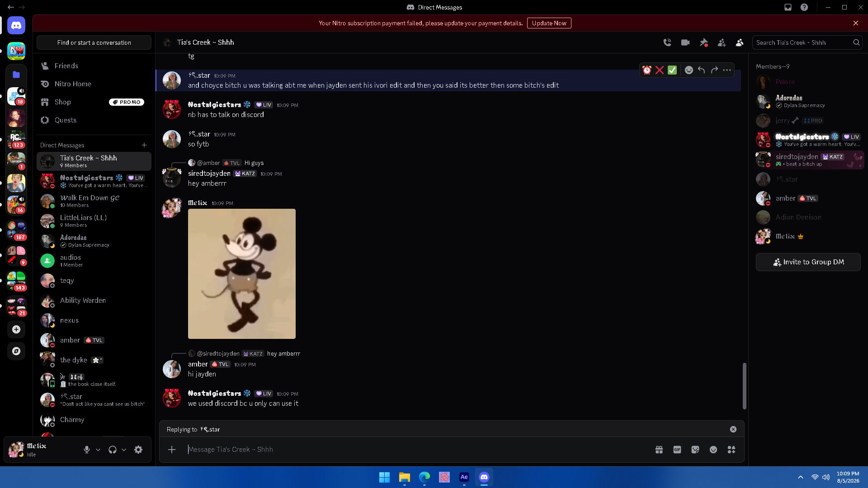
Task: Open pinned messages
Action: [703, 42]
